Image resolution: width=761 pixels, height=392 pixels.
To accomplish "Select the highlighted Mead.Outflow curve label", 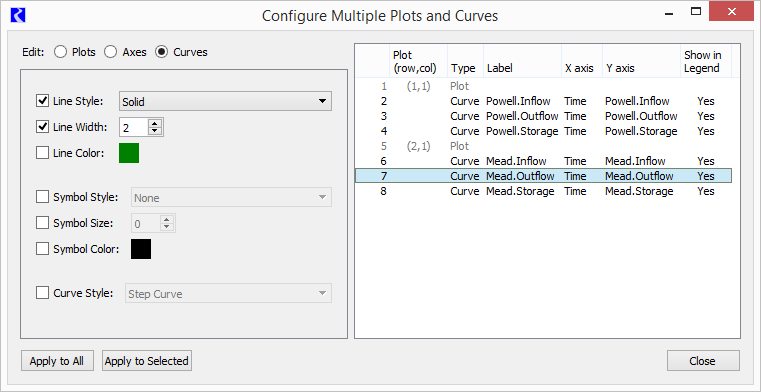I will (520, 176).
